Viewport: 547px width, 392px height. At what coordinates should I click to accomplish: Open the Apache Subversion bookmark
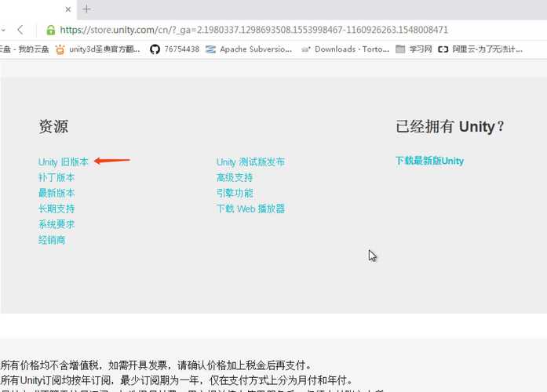tap(249, 49)
